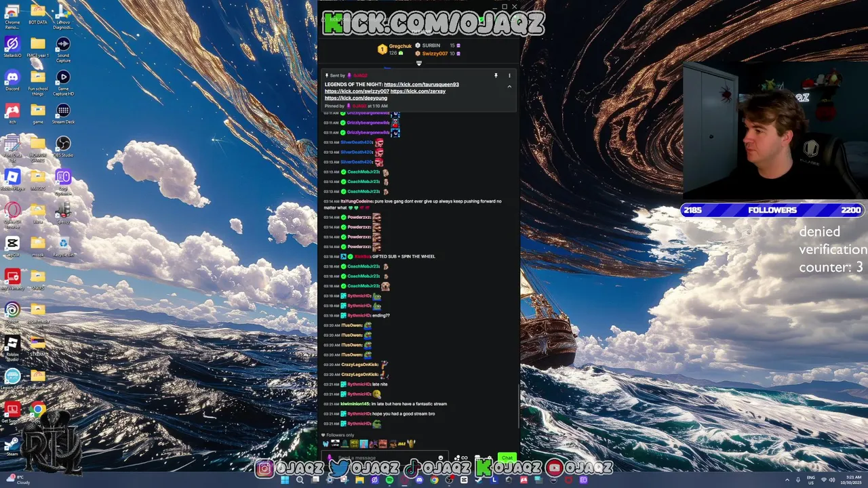Click Swizzy007 on the gift leaderboard

coord(435,54)
